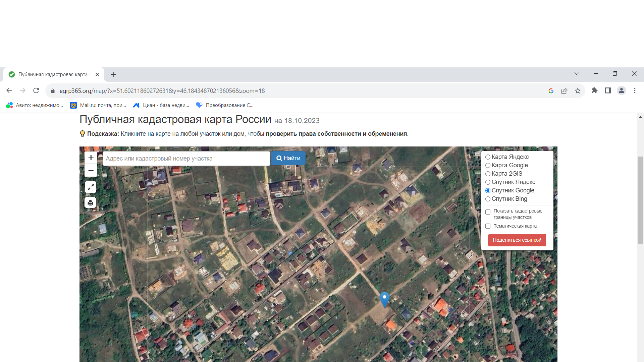
Task: Zoom out the map with minus button
Action: pos(91,170)
